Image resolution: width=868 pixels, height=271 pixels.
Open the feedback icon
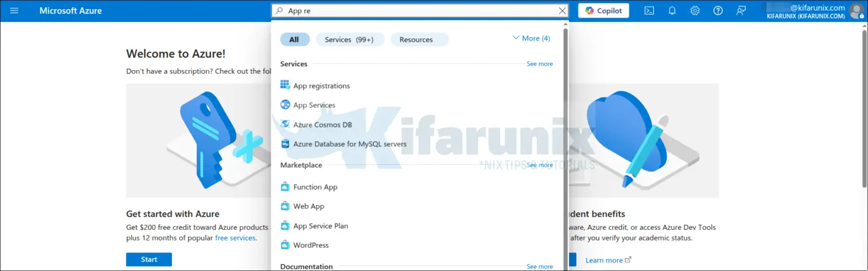tap(741, 11)
